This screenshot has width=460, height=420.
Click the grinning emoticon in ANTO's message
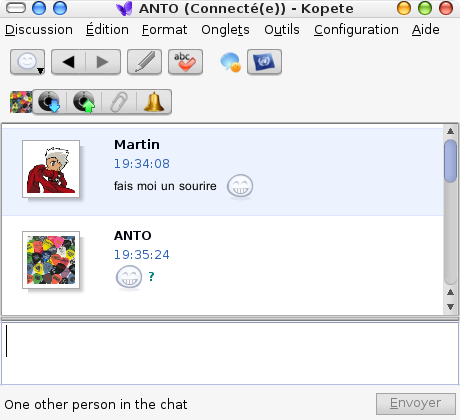click(129, 278)
